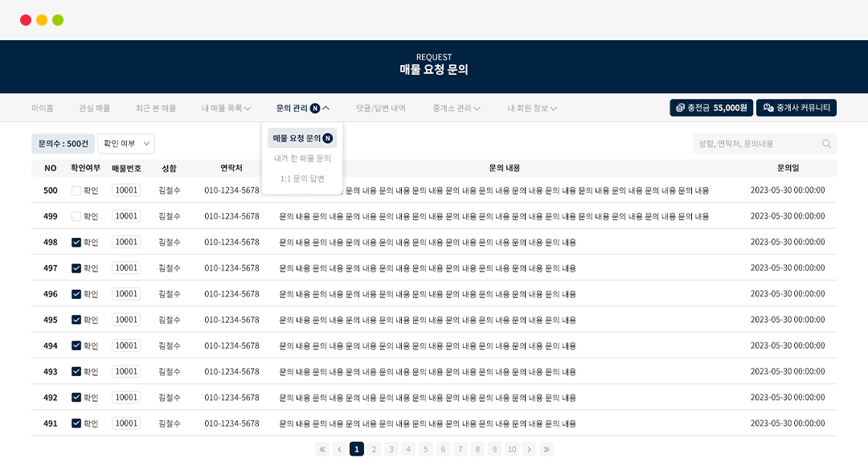Click the 중개사 커뮤니티 chat icon
Screen dimensions: 868x466
tap(768, 108)
